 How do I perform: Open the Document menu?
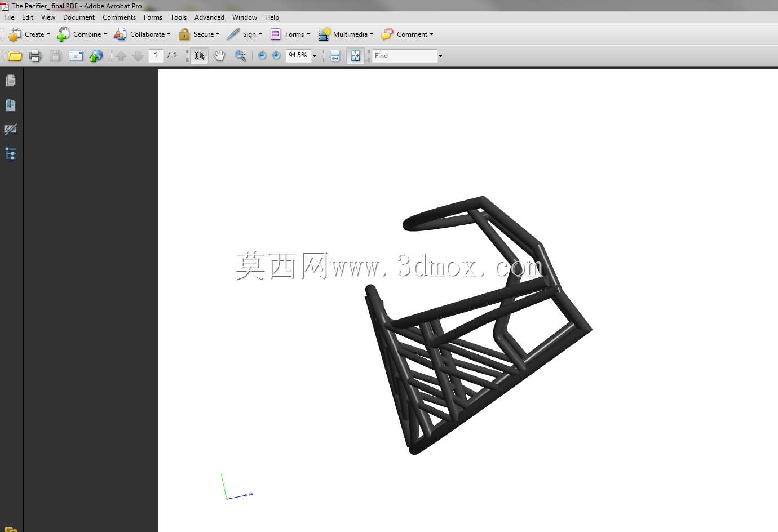tap(79, 17)
